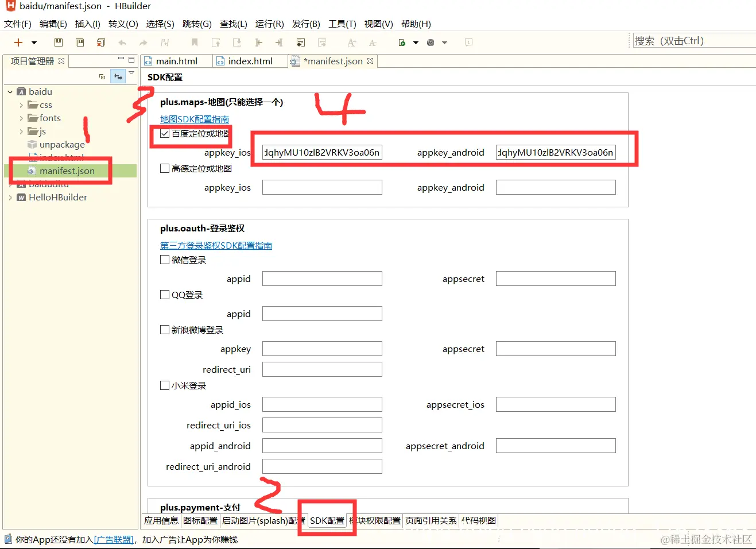Switch to the 应用信息 bottom tab
The height and width of the screenshot is (549, 756).
[161, 520]
